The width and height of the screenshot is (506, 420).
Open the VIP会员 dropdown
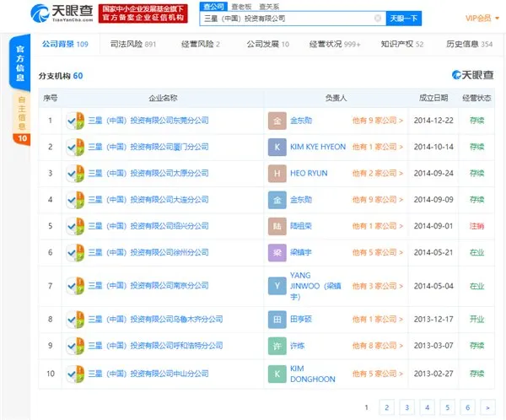coord(482,18)
